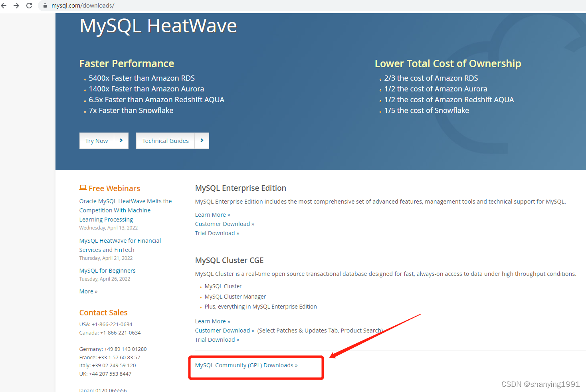Click '(Select Patches & Updates Tab, Product Search)' note
Screen dimensions: 586x392
pos(320,331)
